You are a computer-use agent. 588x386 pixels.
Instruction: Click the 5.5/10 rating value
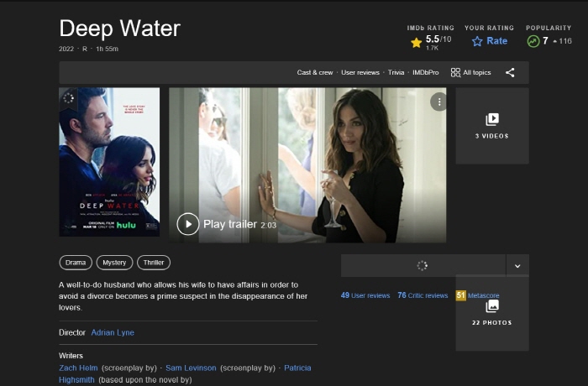[x=438, y=39]
